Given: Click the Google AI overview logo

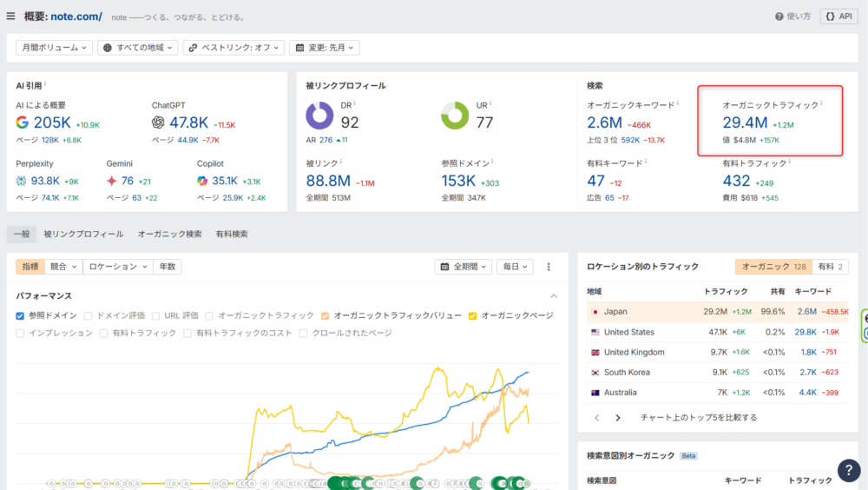Looking at the screenshot, I should click(23, 122).
